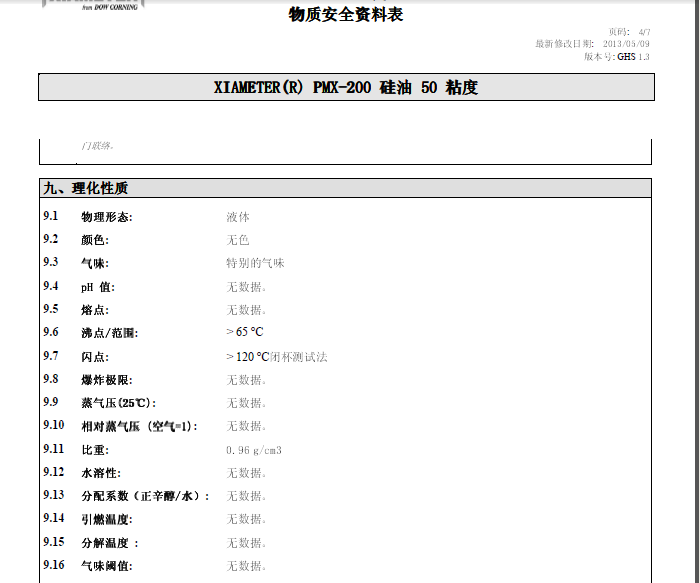Select 无数据 value for pH 值
This screenshot has height=583, width=700.
coord(246,287)
